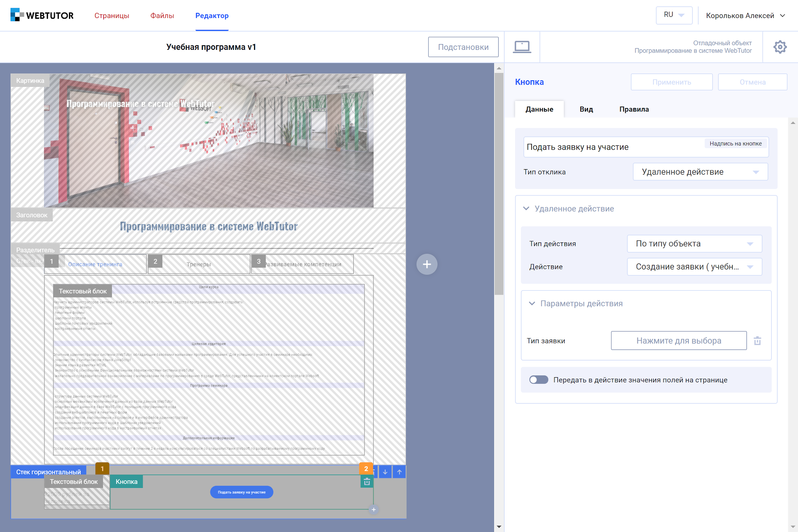This screenshot has width=798, height=532.
Task: Clear Тип заявки using the trash icon
Action: (757, 340)
